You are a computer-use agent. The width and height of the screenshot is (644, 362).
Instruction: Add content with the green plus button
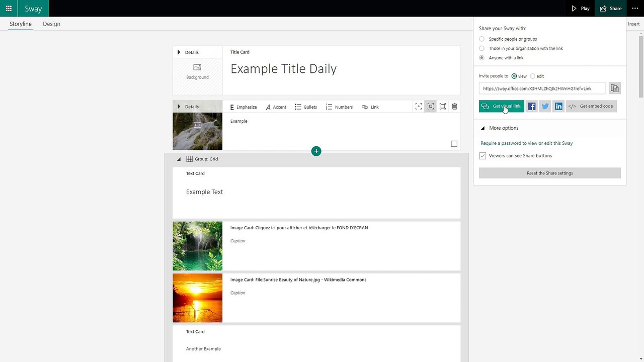(316, 151)
